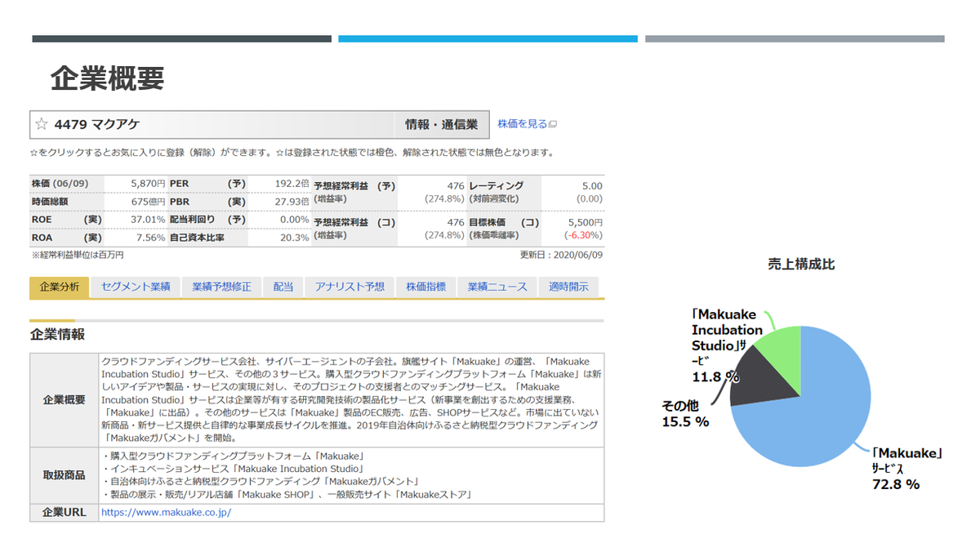Click the 72.8 % chart label
Screen dimensions: 980x552
coord(896,484)
